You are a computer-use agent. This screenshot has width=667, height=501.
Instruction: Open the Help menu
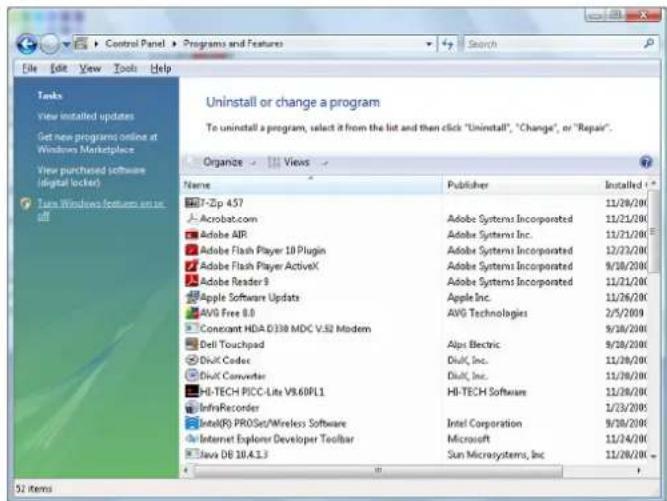pos(161,68)
